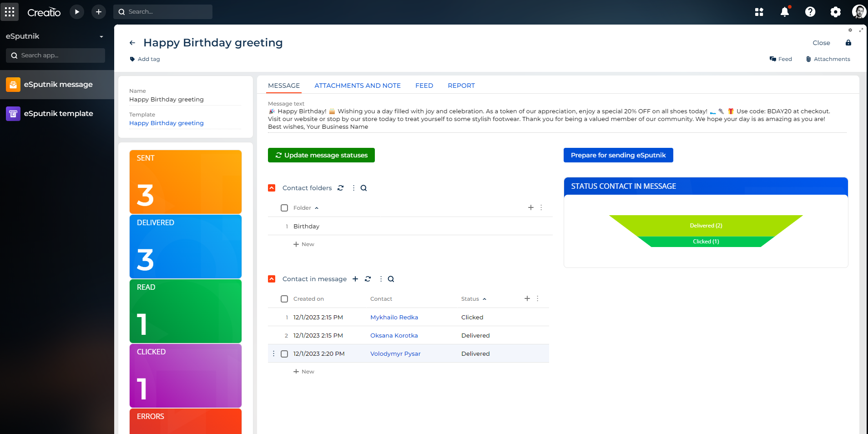
Task: Click the lock icon beside Close
Action: click(x=848, y=43)
